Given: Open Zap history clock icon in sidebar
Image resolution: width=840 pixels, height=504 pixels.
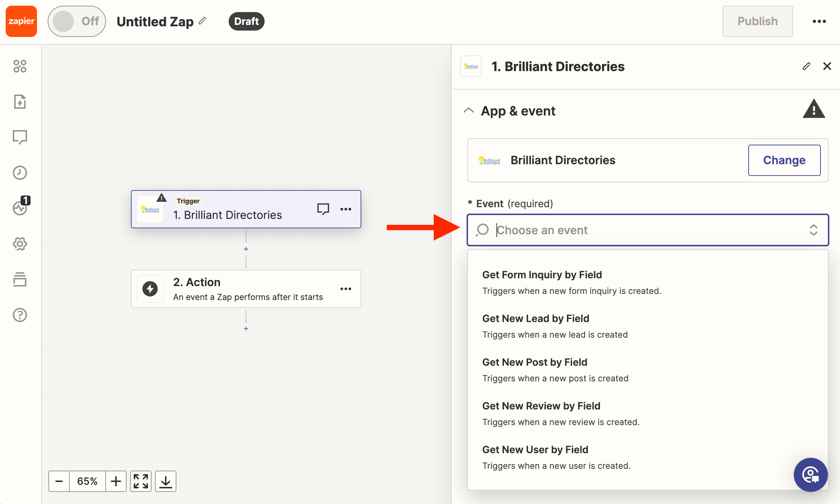Looking at the screenshot, I should 20,173.
